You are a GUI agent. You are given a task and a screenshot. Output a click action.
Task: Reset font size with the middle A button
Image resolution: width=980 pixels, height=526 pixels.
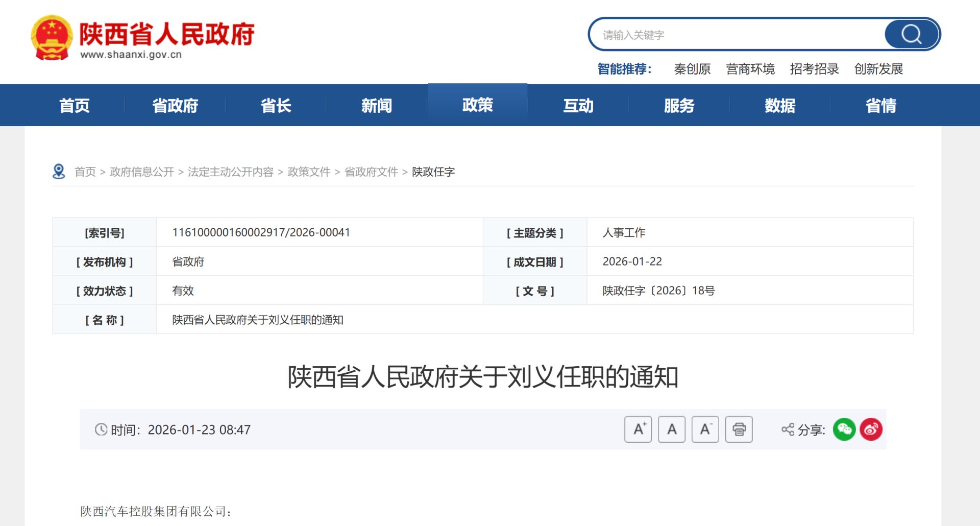coord(672,429)
